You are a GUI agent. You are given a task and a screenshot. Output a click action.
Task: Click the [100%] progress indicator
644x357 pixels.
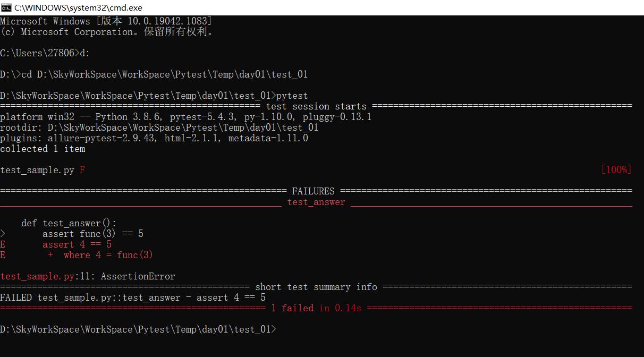(x=616, y=170)
